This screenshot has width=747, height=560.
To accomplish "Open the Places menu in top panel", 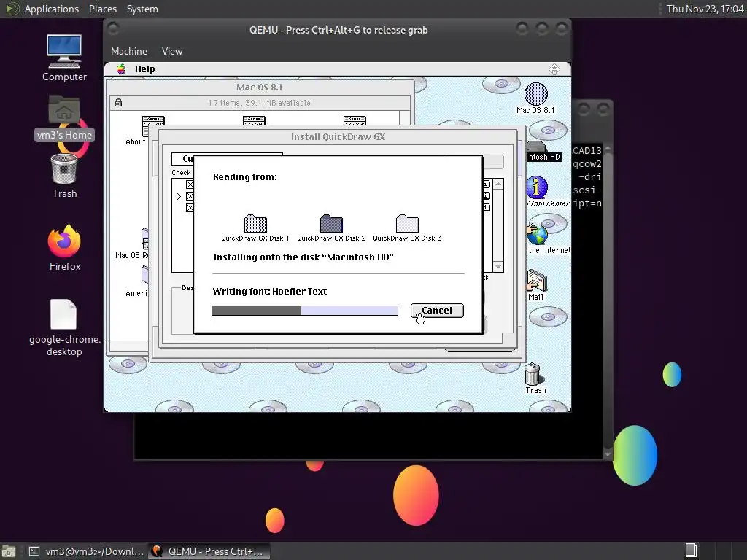I will click(102, 9).
